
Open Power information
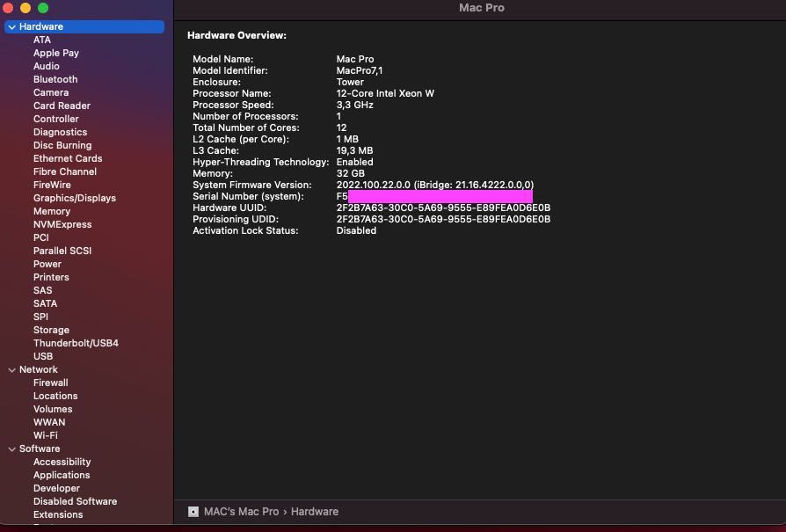coord(47,265)
